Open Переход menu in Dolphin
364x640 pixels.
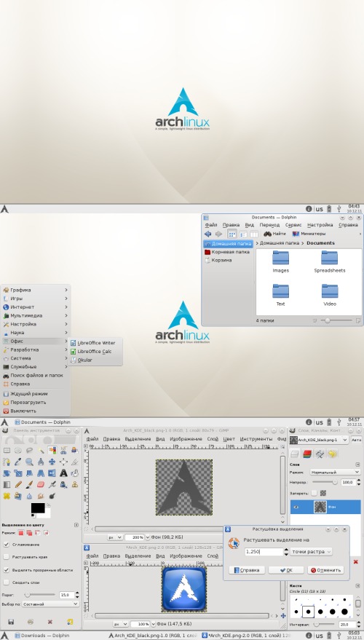click(269, 225)
